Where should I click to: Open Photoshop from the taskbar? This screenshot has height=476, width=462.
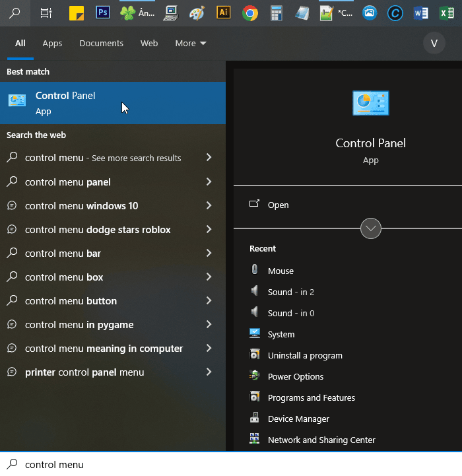(102, 13)
